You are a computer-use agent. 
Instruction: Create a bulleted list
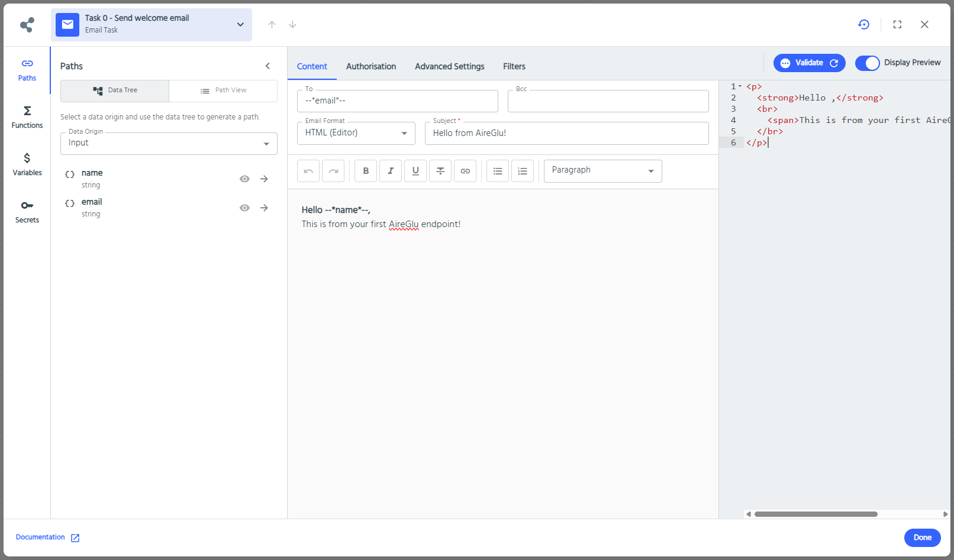(498, 171)
